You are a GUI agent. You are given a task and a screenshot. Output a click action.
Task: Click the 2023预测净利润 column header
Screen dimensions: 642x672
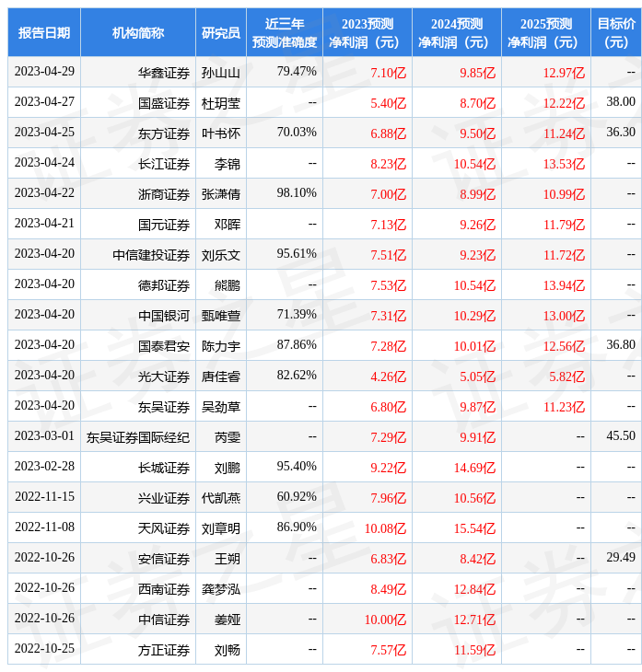click(368, 32)
